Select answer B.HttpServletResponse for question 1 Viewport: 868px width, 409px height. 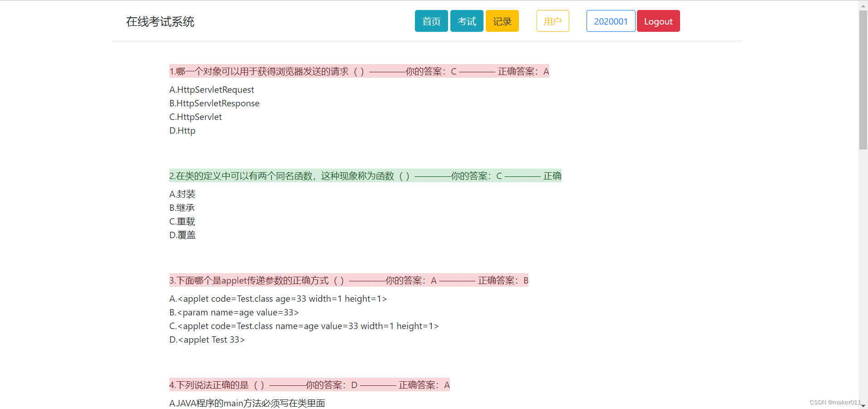tap(214, 103)
